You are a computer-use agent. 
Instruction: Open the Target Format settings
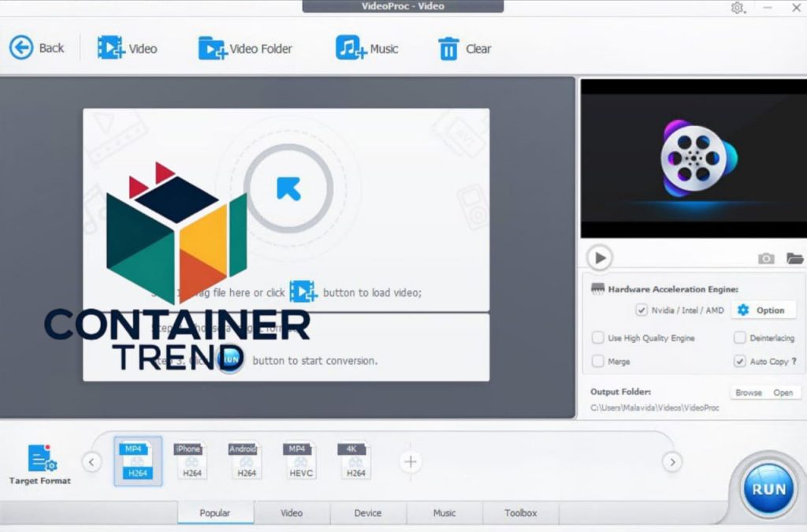point(40,464)
